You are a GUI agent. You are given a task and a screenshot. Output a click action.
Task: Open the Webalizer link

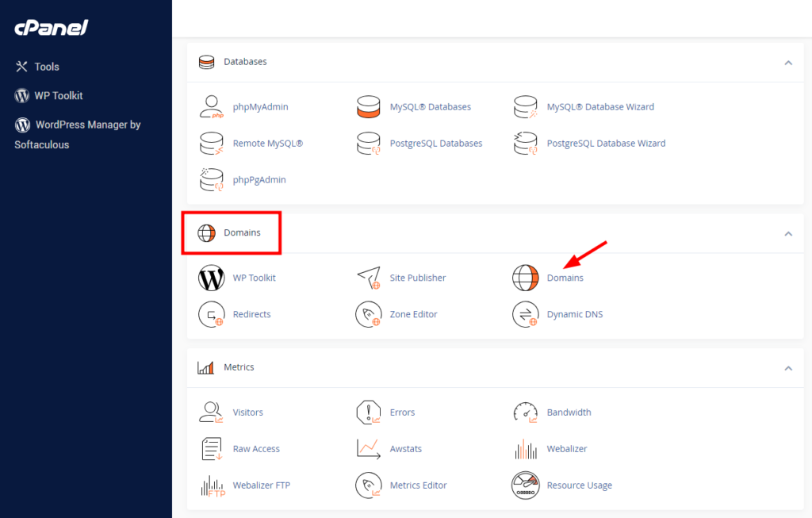tap(567, 449)
